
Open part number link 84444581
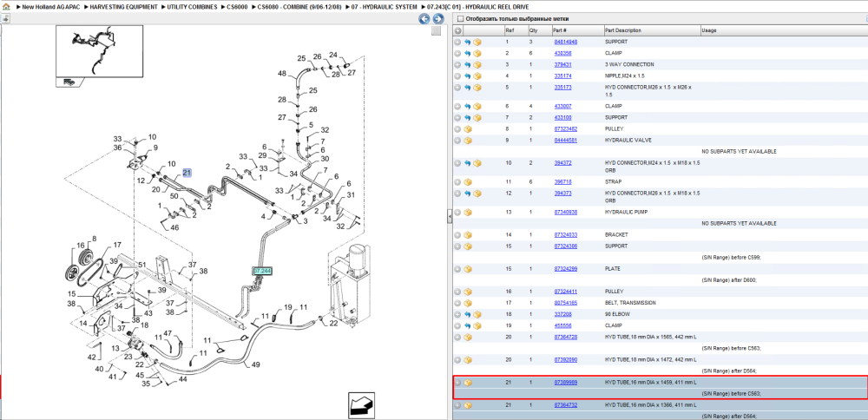(x=566, y=141)
